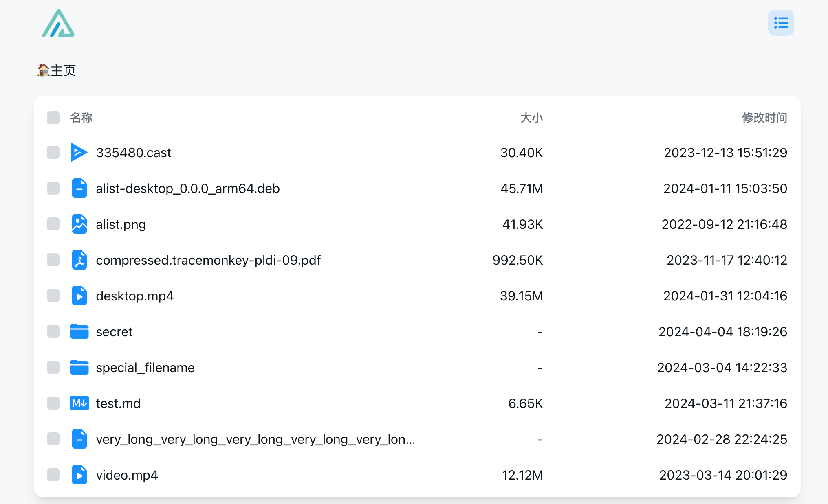Image resolution: width=828 pixels, height=504 pixels.
Task: Check the special_filename folder checkbox
Action: pos(53,367)
